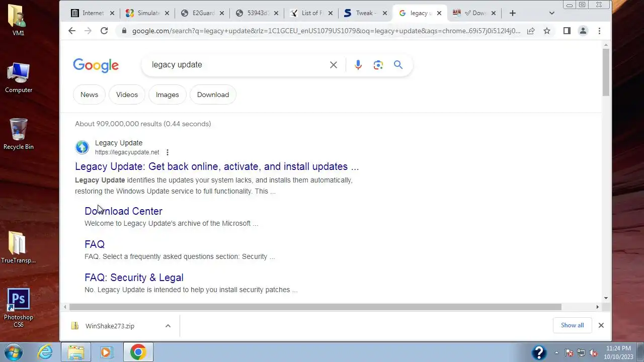Image resolution: width=644 pixels, height=362 pixels.
Task: Click the site info lock icon
Action: 124,31
